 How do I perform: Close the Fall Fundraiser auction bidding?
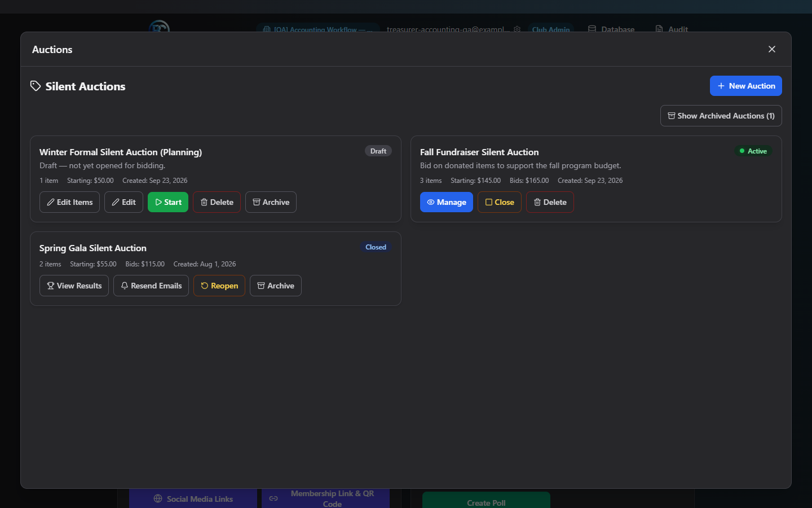pyautogui.click(x=499, y=202)
